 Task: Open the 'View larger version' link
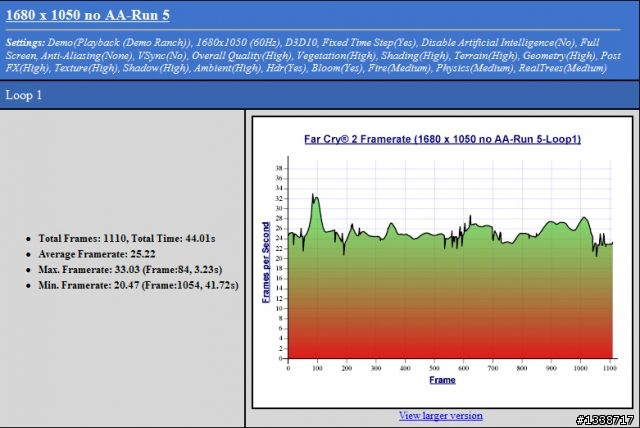click(441, 416)
